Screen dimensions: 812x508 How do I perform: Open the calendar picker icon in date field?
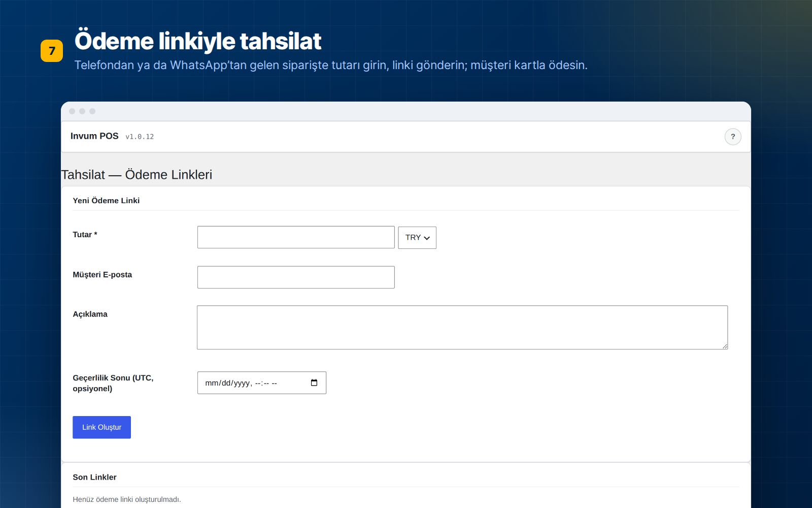[314, 383]
